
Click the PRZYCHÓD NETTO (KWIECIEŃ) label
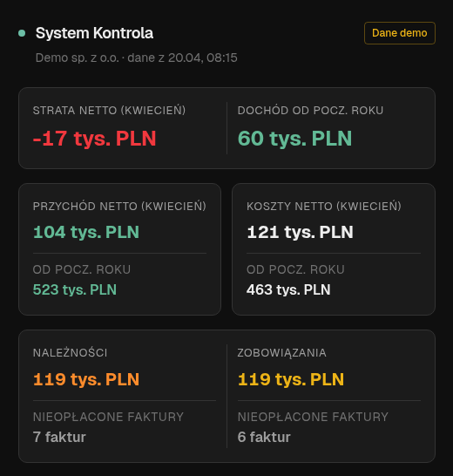[x=119, y=206]
